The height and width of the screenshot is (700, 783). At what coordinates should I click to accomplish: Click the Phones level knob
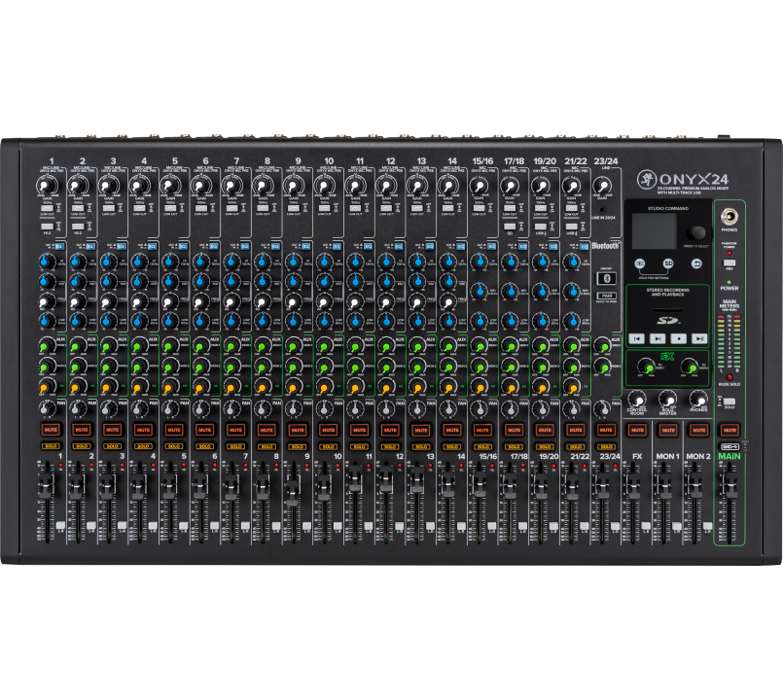tap(697, 400)
